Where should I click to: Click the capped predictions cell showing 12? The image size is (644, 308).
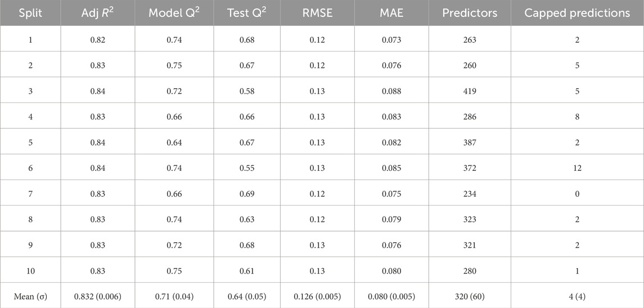click(577, 168)
